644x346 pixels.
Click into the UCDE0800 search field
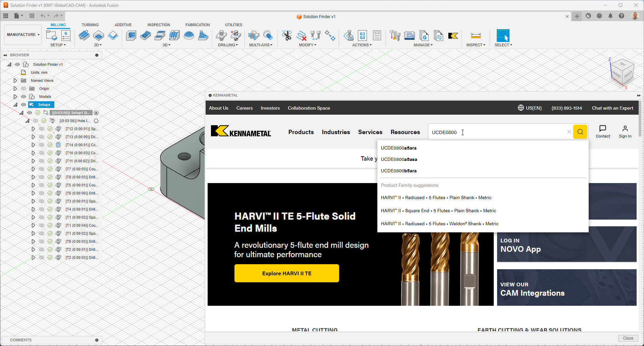(496, 132)
